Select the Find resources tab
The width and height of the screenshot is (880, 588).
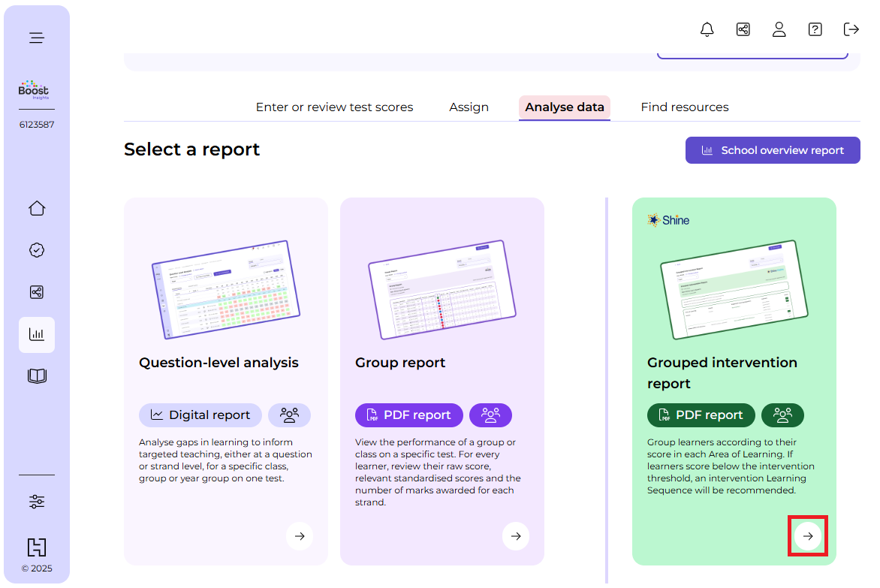coord(684,107)
